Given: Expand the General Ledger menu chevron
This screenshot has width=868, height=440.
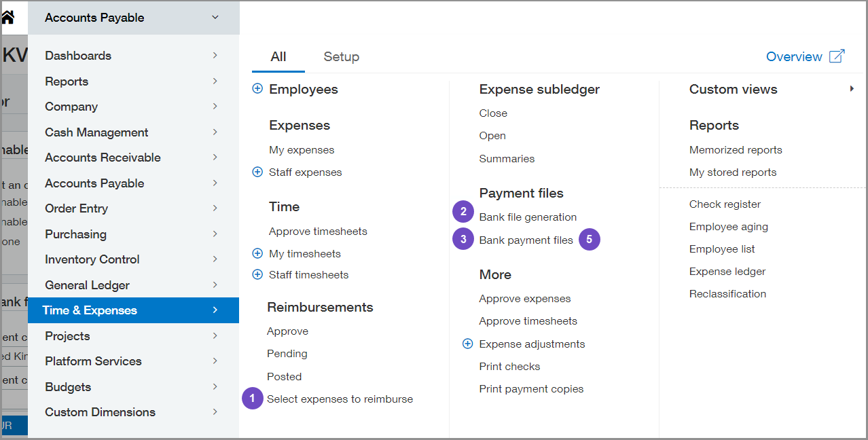Looking at the screenshot, I should click(215, 285).
